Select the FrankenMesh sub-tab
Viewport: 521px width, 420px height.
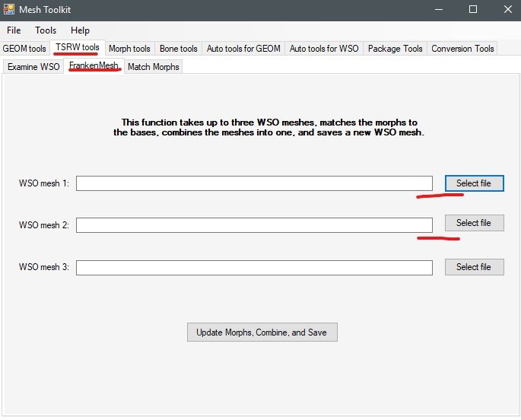pyautogui.click(x=94, y=65)
